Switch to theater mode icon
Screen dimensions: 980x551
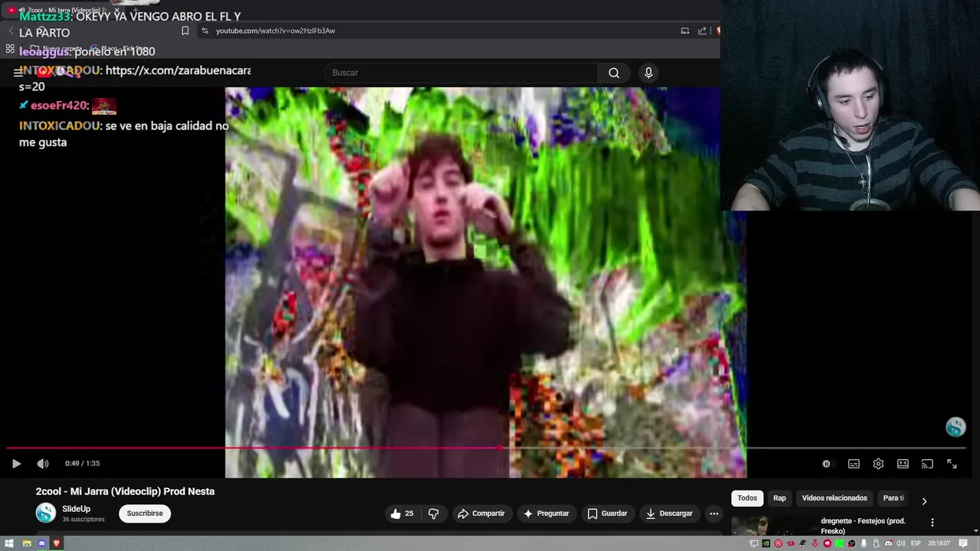(903, 464)
